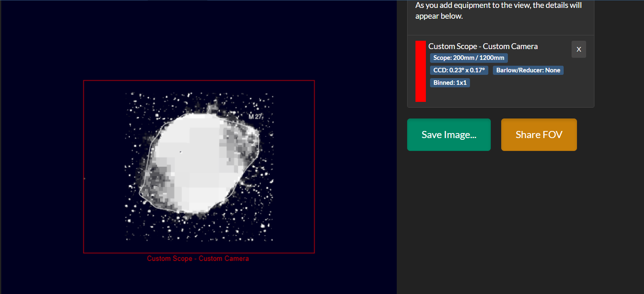644x294 pixels.
Task: Click the Scope: 200mm / 1200mm badge
Action: 469,58
